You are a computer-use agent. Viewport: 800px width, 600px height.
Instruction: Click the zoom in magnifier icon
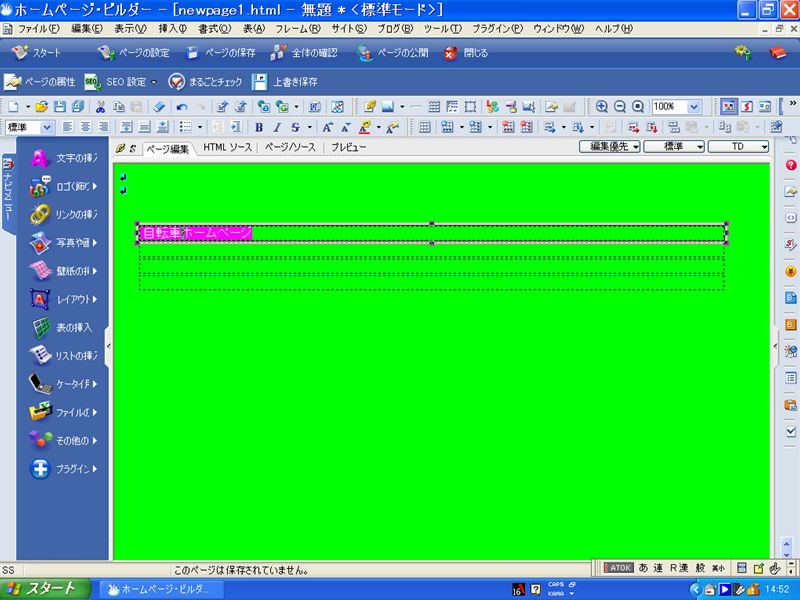point(602,106)
